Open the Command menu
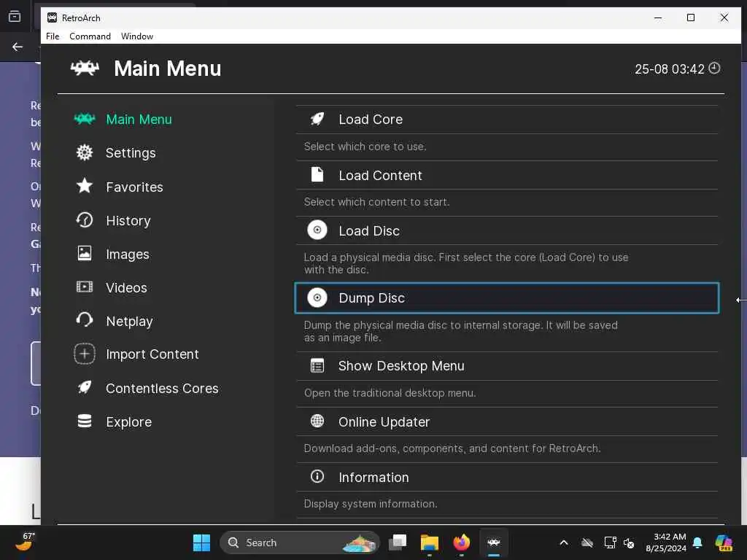The width and height of the screenshot is (747, 560). point(90,36)
